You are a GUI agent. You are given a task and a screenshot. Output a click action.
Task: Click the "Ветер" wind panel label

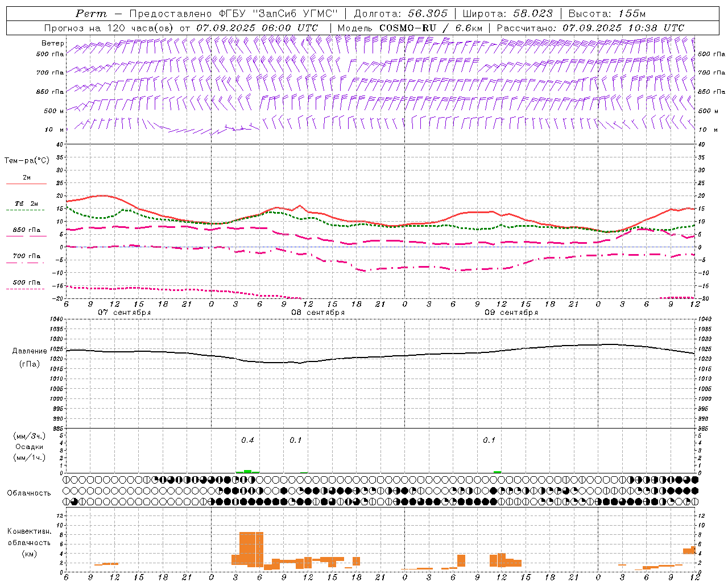click(53, 43)
